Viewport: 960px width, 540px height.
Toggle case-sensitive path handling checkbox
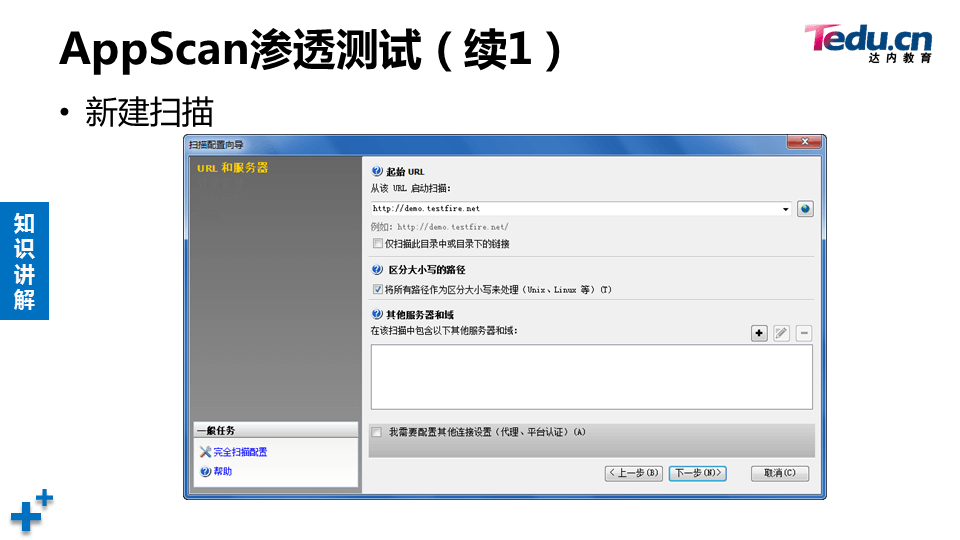(378, 289)
